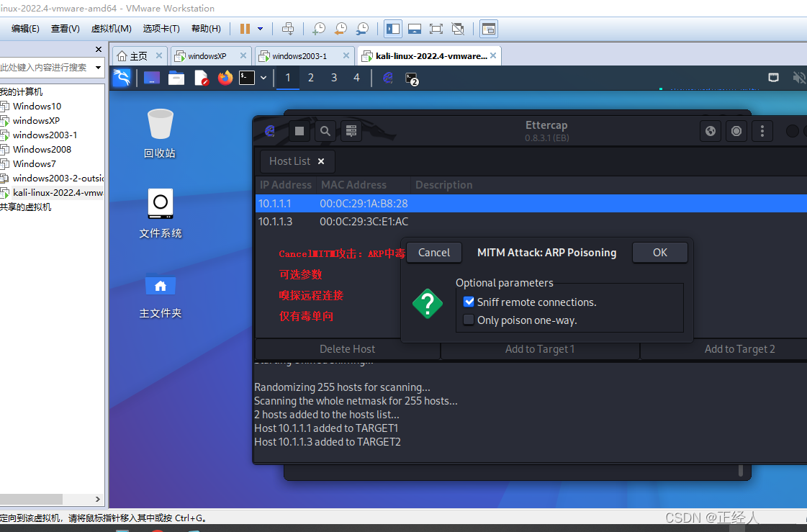
Task: Open the Kali dragon applications menu
Action: click(122, 78)
